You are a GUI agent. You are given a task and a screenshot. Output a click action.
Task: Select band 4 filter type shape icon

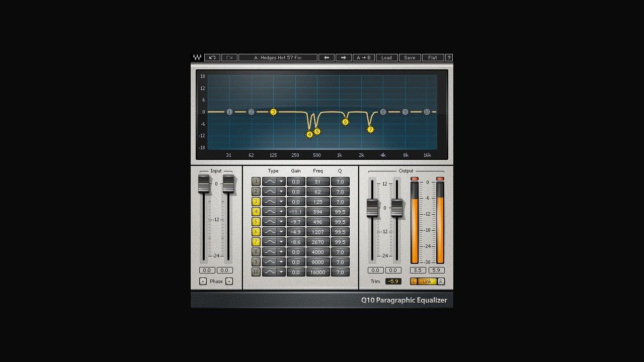point(270,212)
